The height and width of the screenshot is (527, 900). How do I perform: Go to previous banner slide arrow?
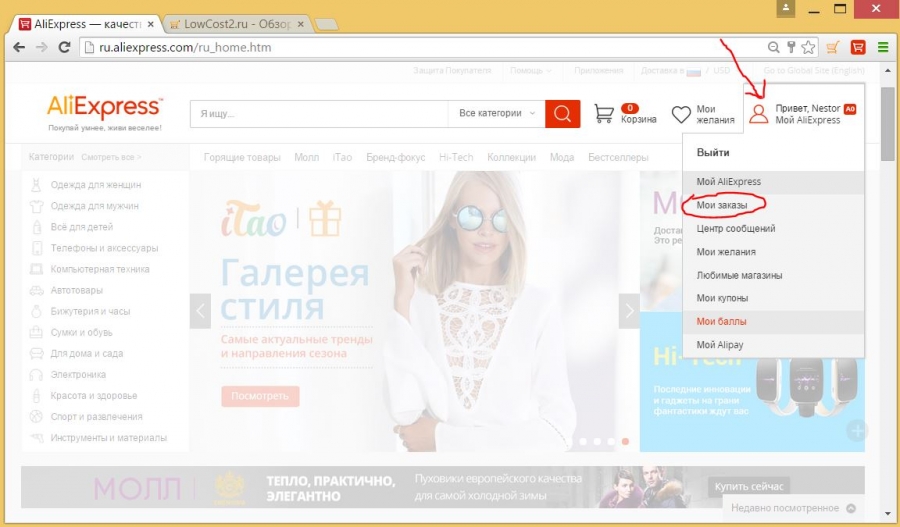[200, 311]
